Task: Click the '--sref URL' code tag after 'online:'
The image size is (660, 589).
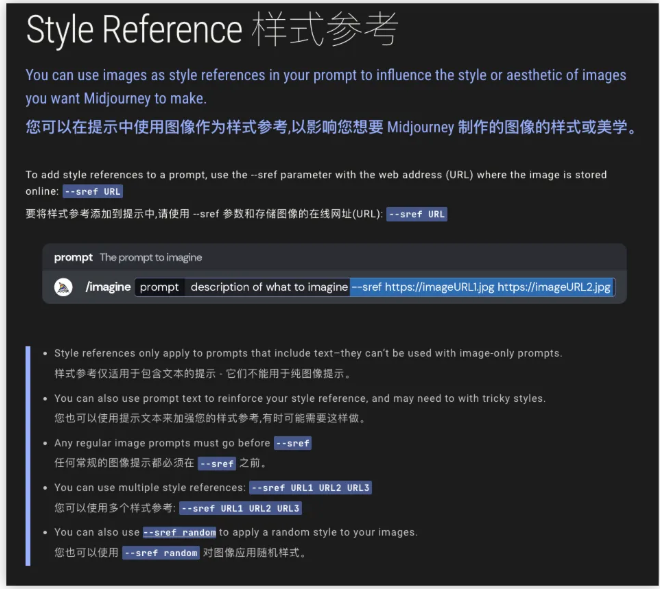Action: 93,192
